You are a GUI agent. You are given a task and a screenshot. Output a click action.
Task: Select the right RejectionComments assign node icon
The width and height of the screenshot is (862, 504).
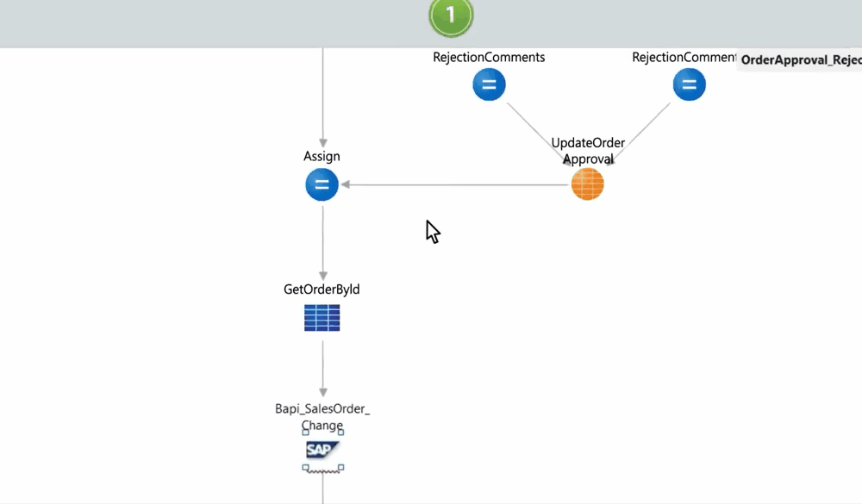click(689, 84)
